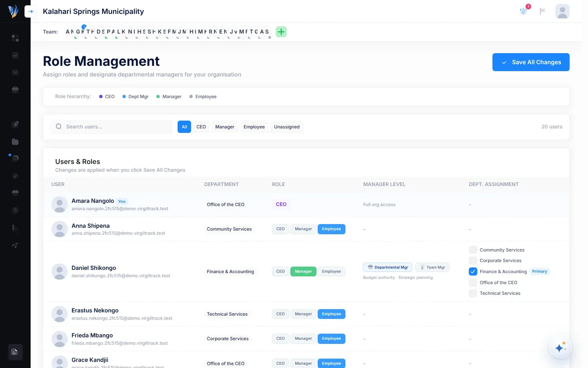Open the briefcase icon in sidebar
Image resolution: width=588 pixels, height=368 pixels.
pos(15,90)
